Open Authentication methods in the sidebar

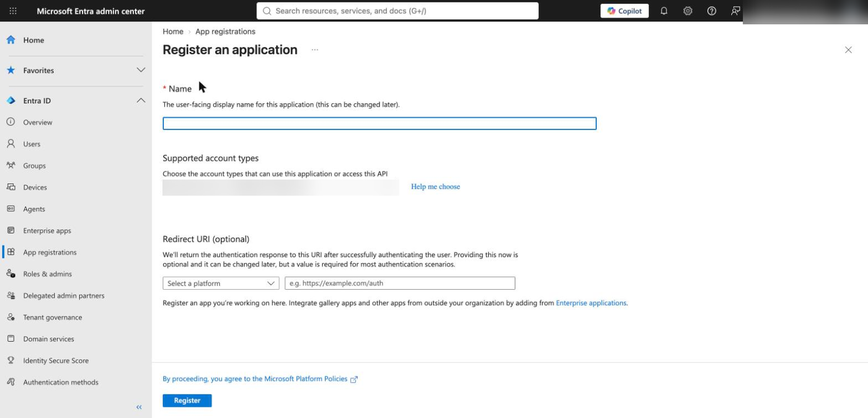(x=61, y=382)
